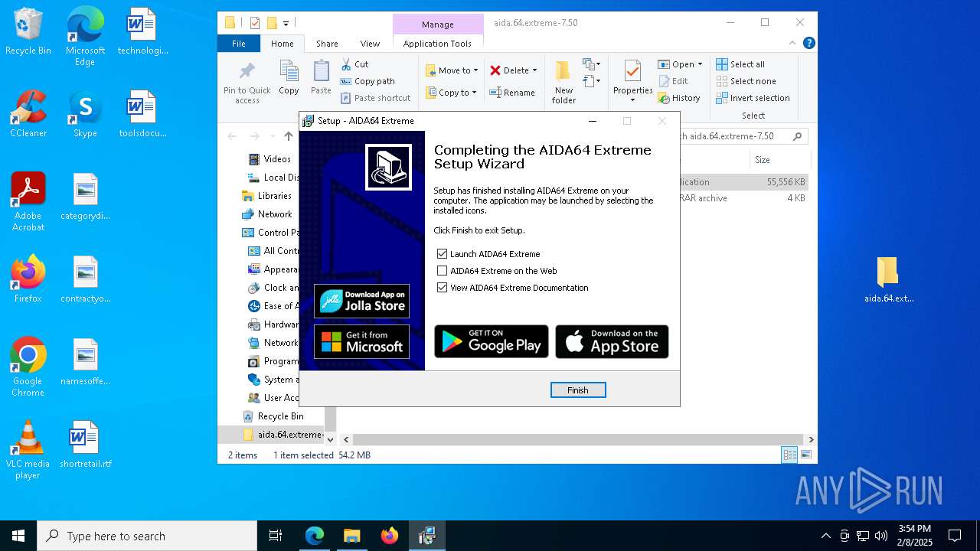Viewport: 980px width, 551px height.
Task: Open the Quick Access Toolbar dropdown
Action: [x=286, y=24]
